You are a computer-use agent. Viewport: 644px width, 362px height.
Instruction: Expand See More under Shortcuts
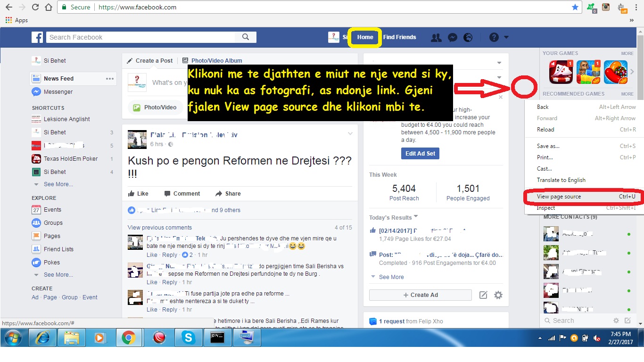pos(58,184)
